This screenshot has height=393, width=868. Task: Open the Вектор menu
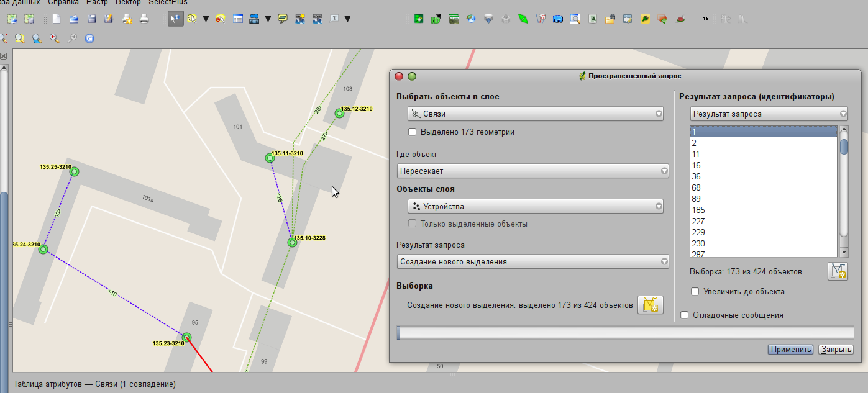click(128, 2)
